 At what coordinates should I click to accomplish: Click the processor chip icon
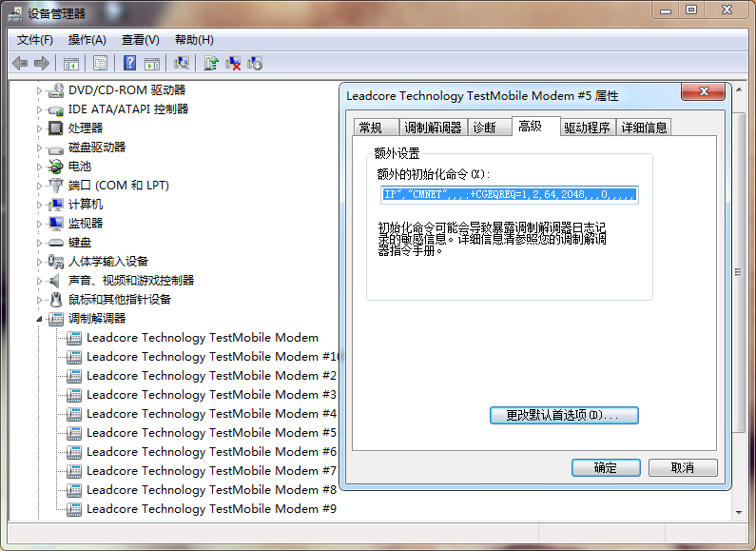[56, 128]
